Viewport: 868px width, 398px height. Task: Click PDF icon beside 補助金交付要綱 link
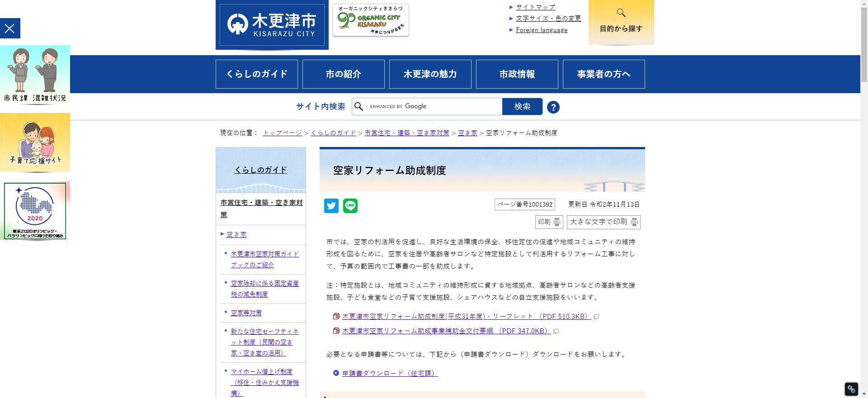pyautogui.click(x=336, y=331)
